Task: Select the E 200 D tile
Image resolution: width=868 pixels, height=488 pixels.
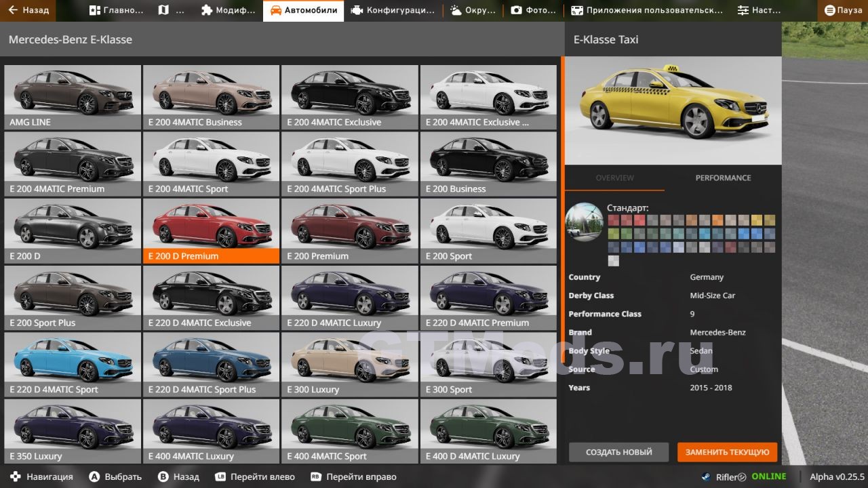Action: tap(73, 230)
